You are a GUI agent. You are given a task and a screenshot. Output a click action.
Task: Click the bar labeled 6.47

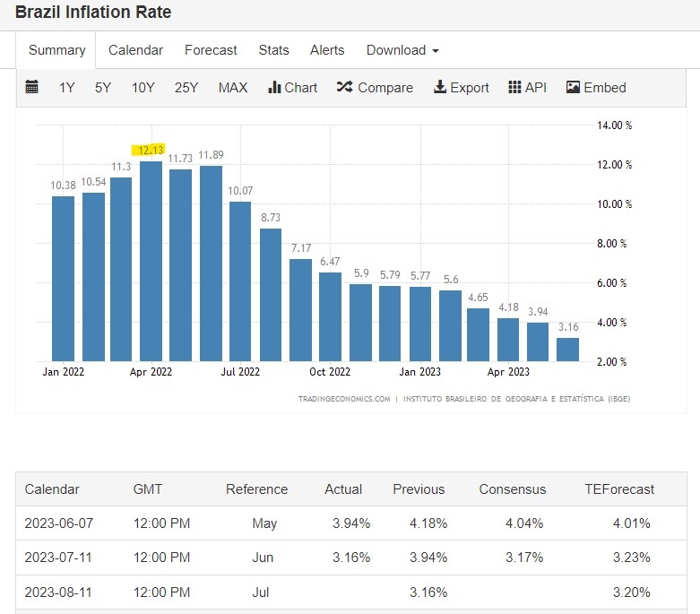pos(331,317)
